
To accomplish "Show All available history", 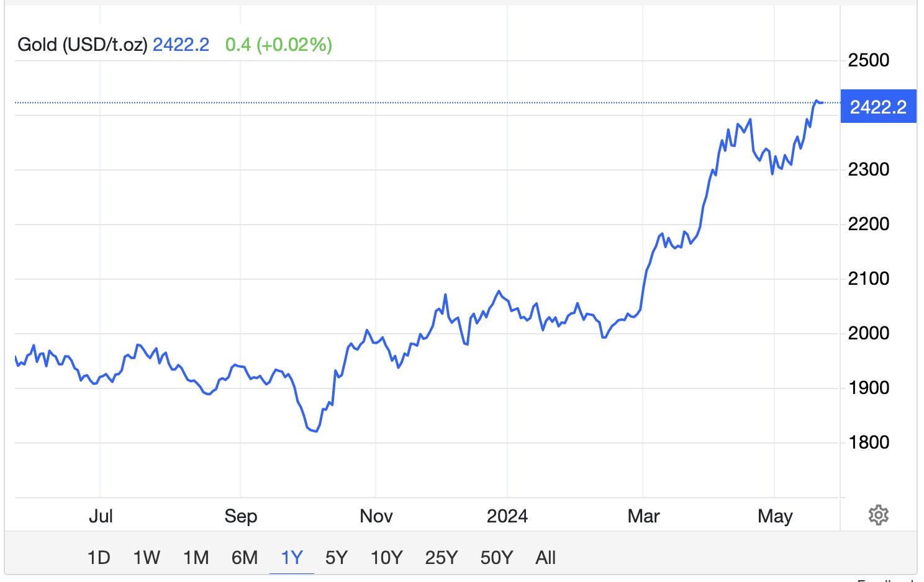I will point(546,558).
